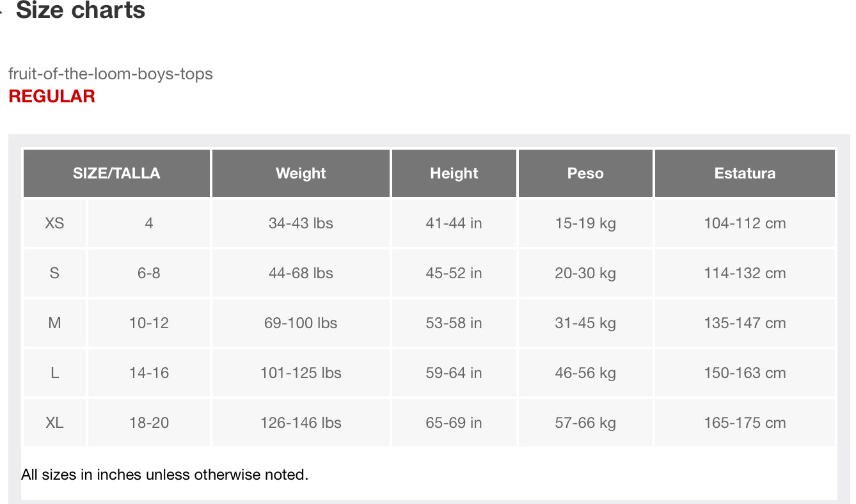This screenshot has width=856, height=504.
Task: Click the Weight column header
Action: pyautogui.click(x=301, y=173)
